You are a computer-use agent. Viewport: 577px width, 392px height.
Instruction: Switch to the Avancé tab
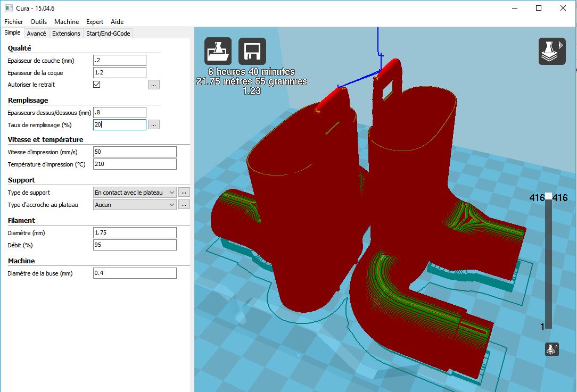coord(36,33)
